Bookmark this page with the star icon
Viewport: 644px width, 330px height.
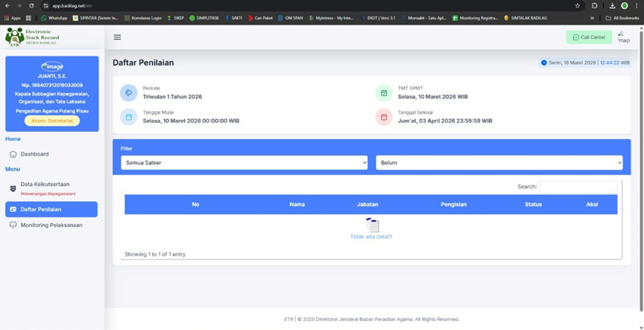click(578, 5)
